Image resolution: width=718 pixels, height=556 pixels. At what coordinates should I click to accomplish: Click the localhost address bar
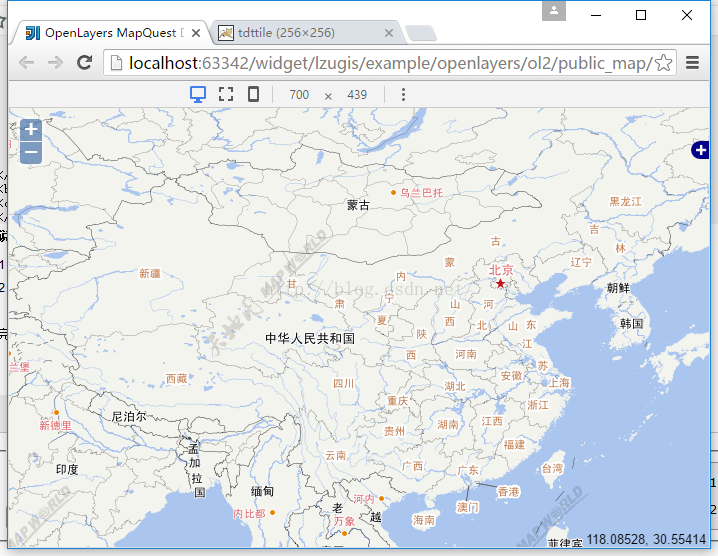click(x=389, y=63)
